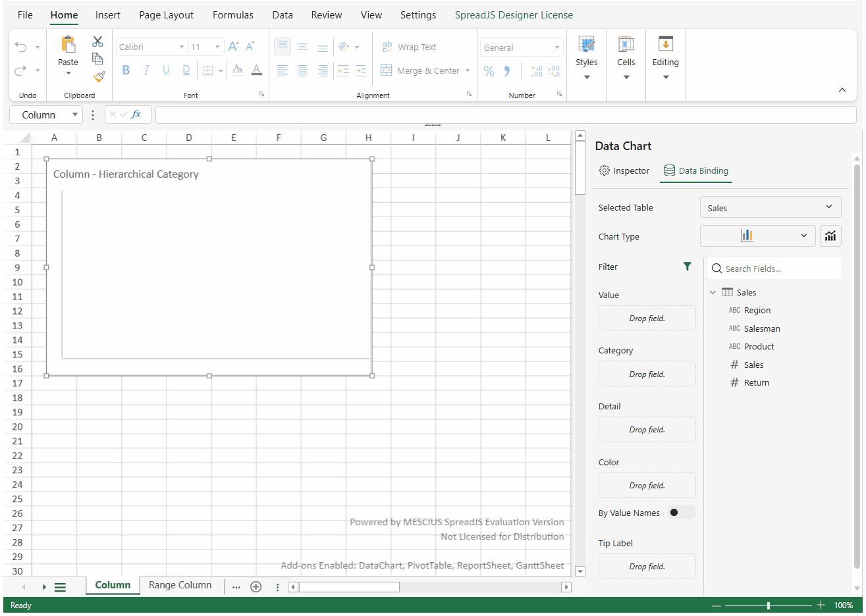This screenshot has height=616, width=866.
Task: Apply Comma Style number format
Action: click(507, 71)
